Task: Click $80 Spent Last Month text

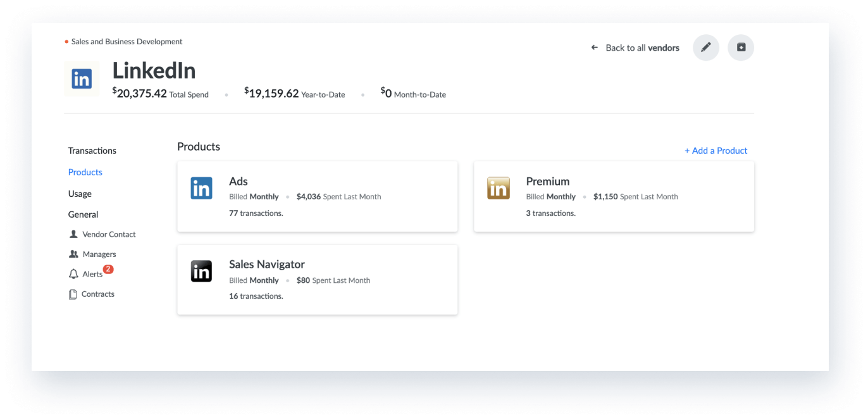Action: [333, 280]
